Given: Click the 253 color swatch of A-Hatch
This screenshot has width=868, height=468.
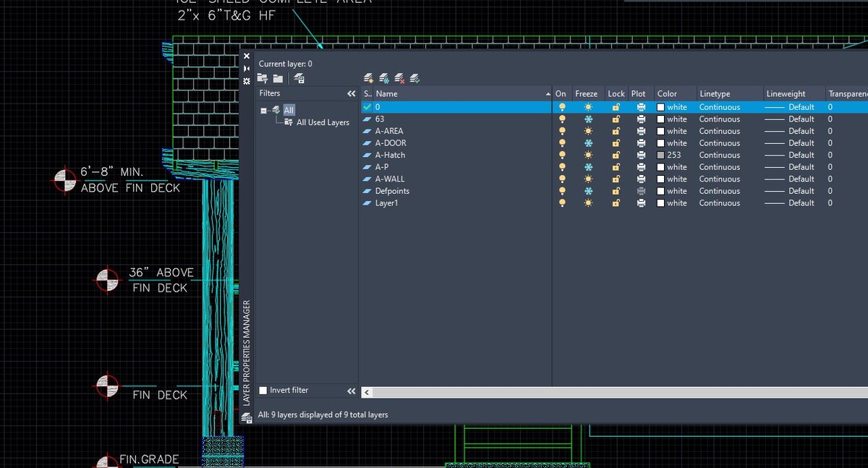Looking at the screenshot, I should click(660, 156).
